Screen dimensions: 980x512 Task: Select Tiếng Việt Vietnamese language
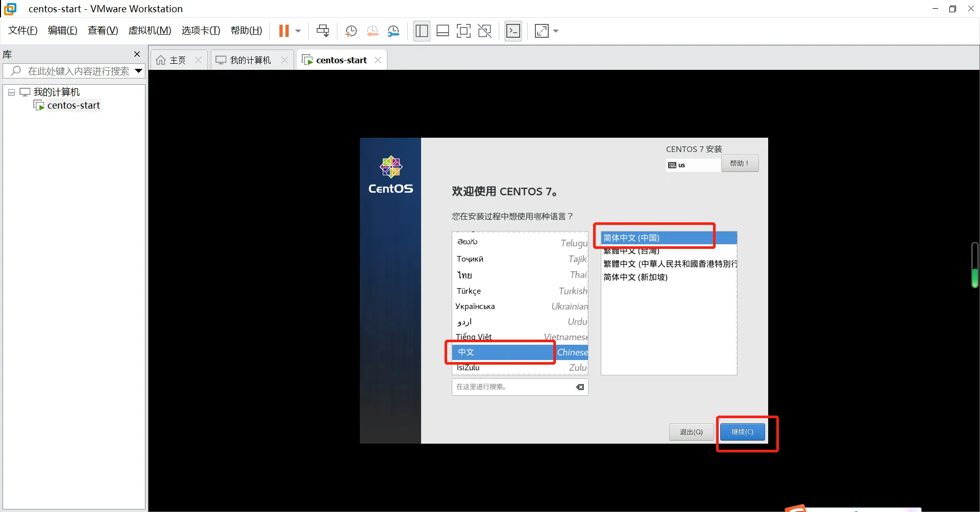(520, 337)
